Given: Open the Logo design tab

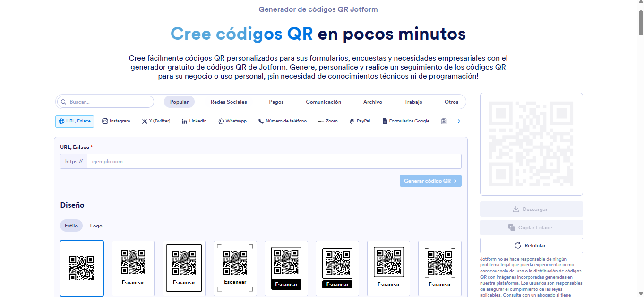Looking at the screenshot, I should click(96, 226).
